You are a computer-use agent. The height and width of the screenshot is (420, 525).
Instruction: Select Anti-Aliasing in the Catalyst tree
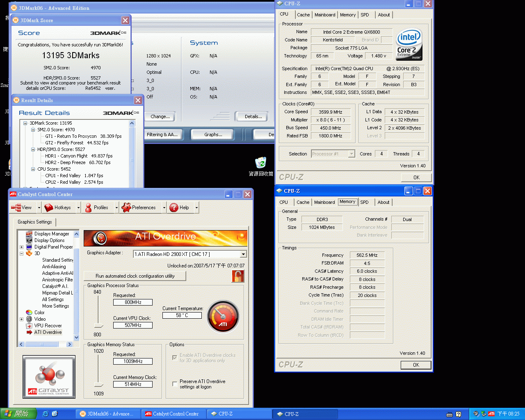pos(54,267)
